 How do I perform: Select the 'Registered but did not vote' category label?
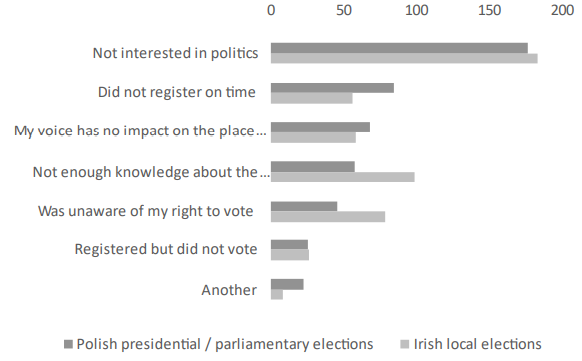pos(166,249)
